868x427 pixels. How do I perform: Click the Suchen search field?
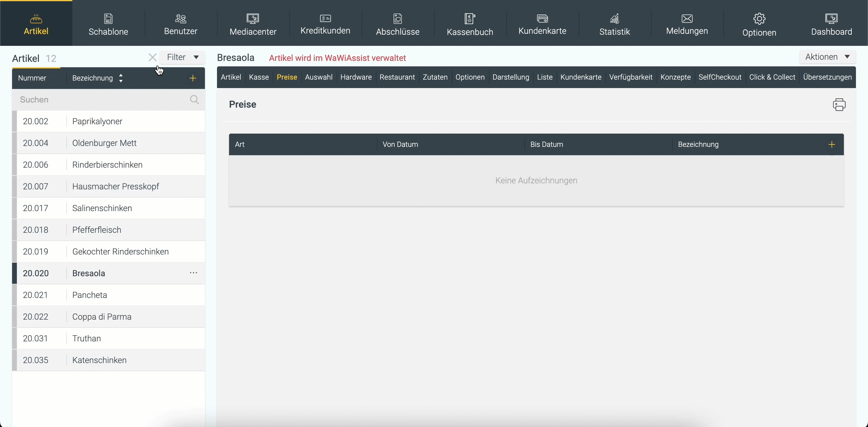pyautogui.click(x=101, y=100)
